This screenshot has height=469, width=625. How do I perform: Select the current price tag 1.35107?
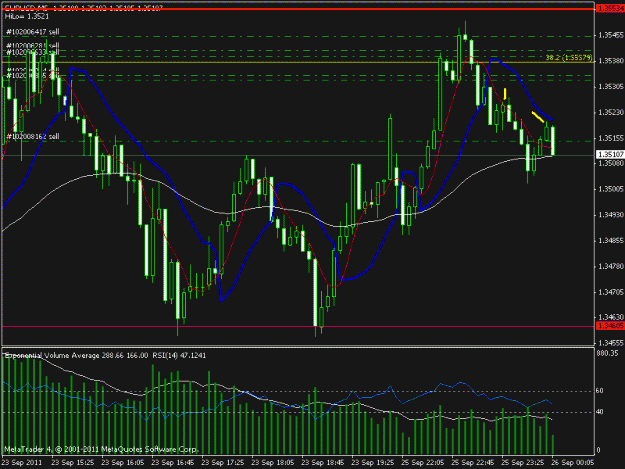click(610, 154)
